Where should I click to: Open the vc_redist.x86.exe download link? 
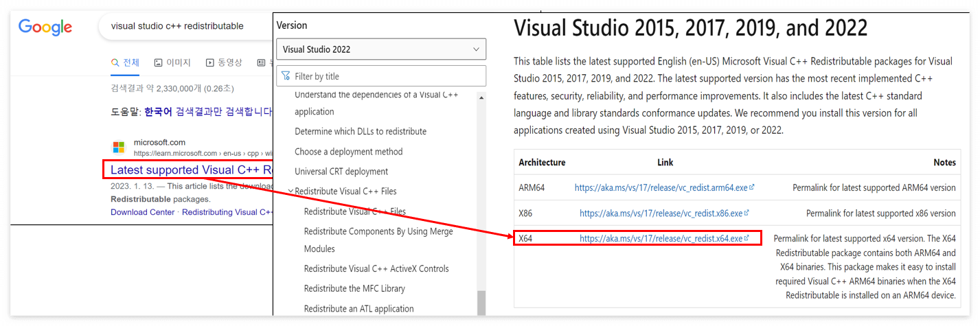click(664, 213)
